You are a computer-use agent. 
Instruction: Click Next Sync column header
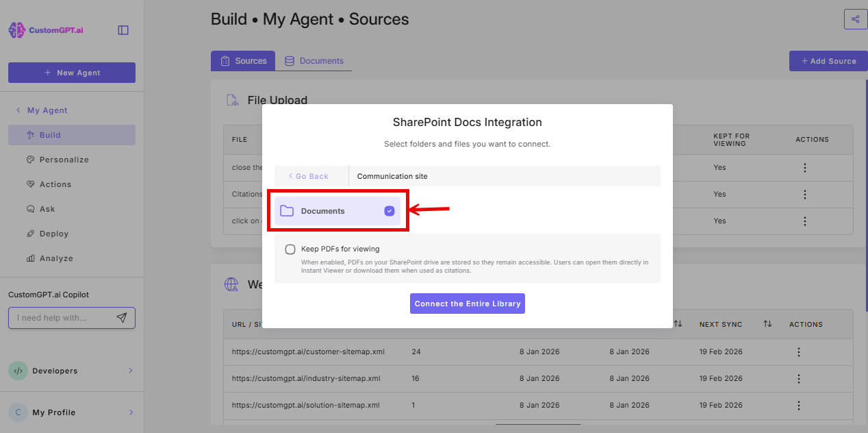(x=721, y=324)
